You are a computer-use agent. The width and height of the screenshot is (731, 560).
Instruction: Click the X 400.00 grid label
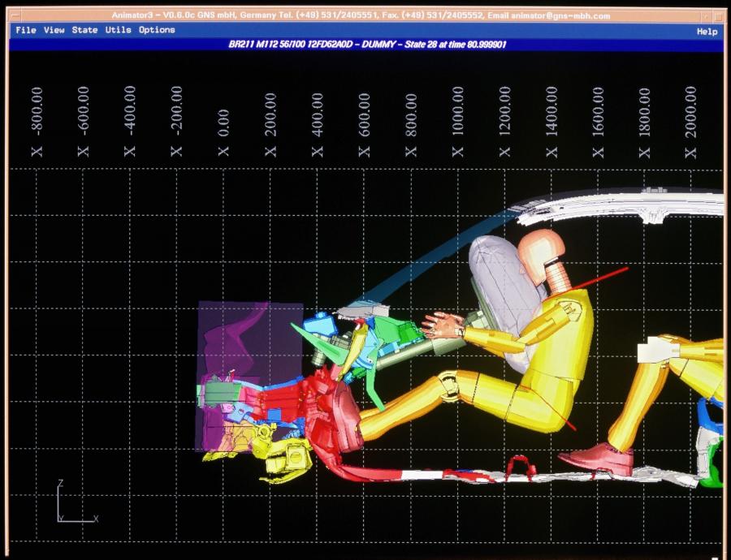tap(318, 125)
